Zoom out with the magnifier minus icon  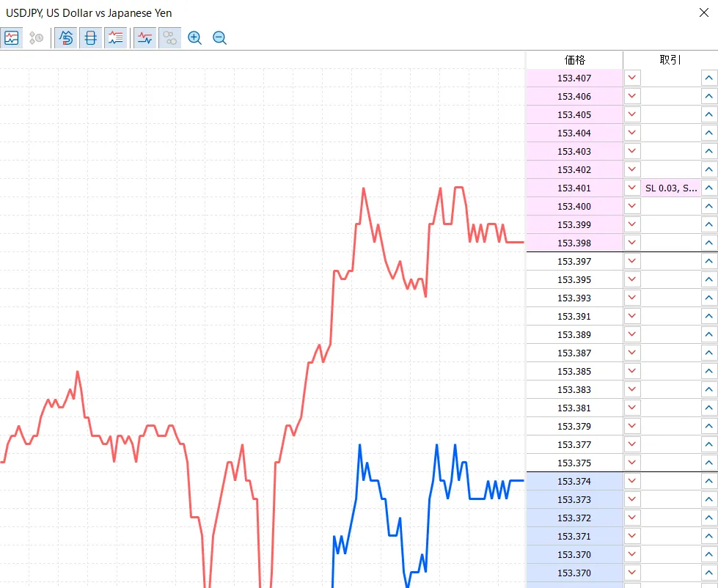point(219,38)
